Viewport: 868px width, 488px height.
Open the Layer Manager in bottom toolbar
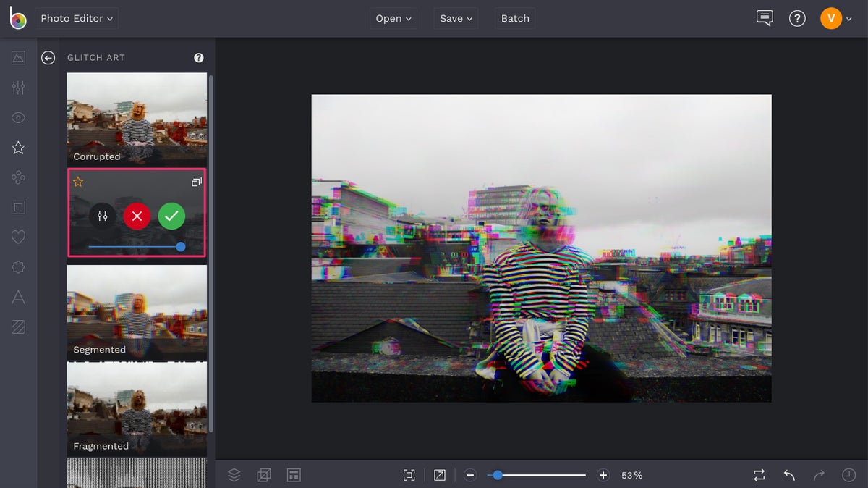(234, 475)
